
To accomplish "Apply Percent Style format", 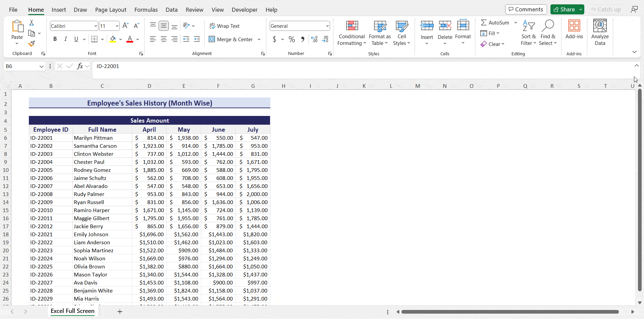I will (292, 39).
